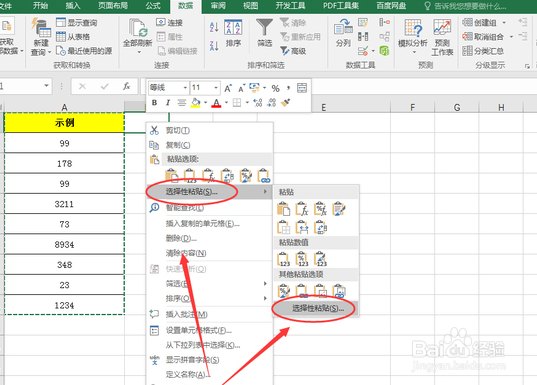
Task: Click the 分类汇总 subtotal icon
Action: (483, 51)
